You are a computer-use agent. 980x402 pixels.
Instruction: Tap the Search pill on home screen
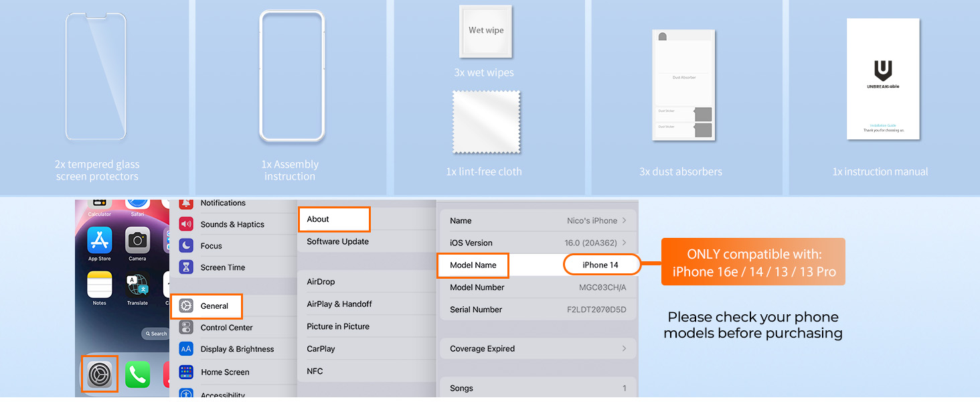click(155, 334)
